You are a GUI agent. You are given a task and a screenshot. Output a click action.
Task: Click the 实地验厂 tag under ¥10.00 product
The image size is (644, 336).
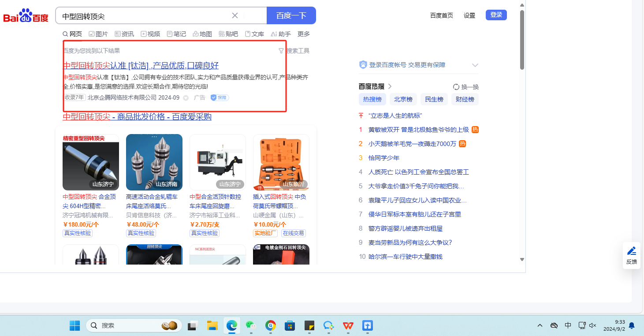tap(265, 233)
